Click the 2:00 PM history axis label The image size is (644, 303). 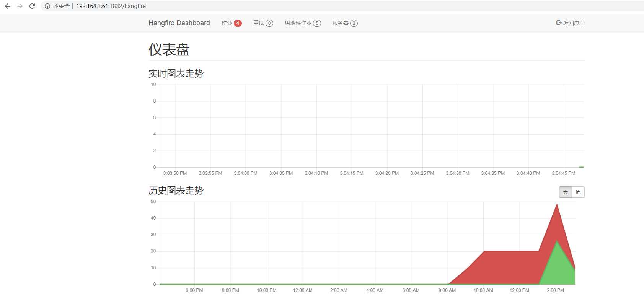pyautogui.click(x=555, y=290)
